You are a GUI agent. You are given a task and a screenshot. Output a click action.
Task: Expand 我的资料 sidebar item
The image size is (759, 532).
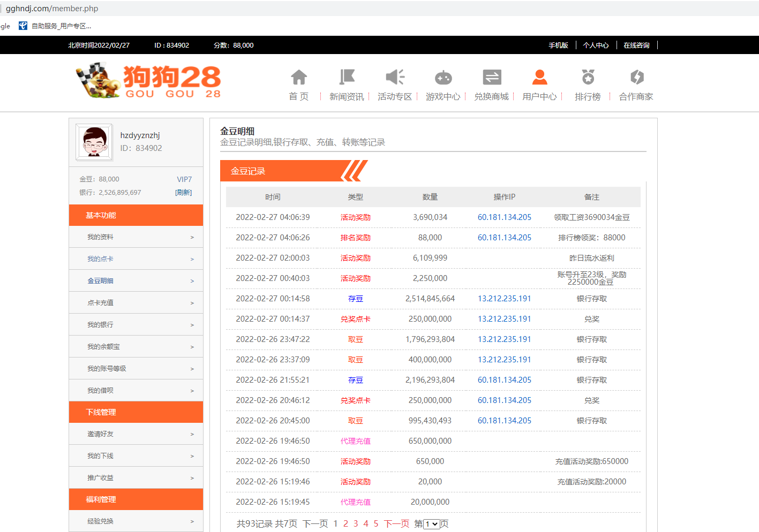point(136,237)
